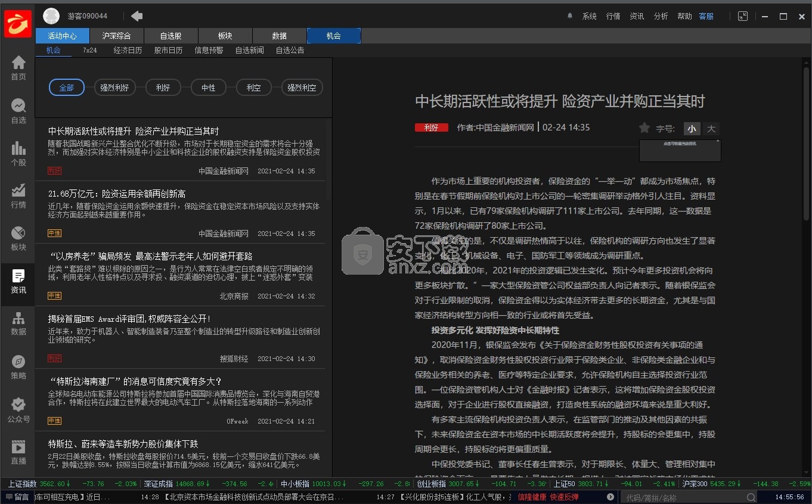Image resolution: width=812 pixels, height=504 pixels.
Task: Click the compact window mode icon
Action: click(743, 16)
